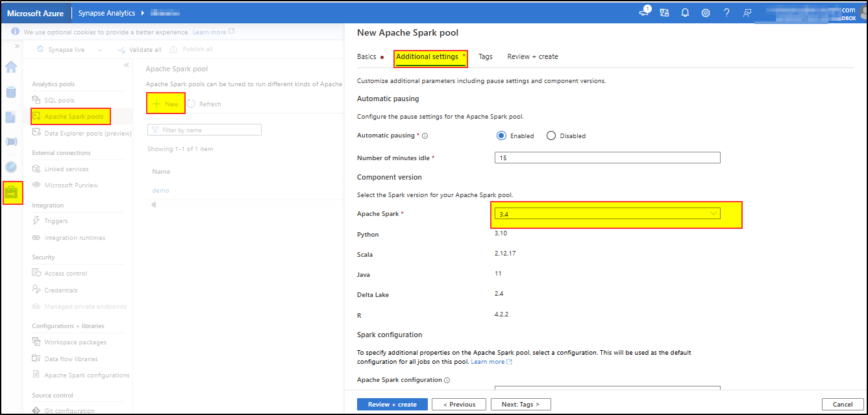The height and width of the screenshot is (415, 868).
Task: Open the Integrate hub pipeline icon
Action: [x=11, y=142]
